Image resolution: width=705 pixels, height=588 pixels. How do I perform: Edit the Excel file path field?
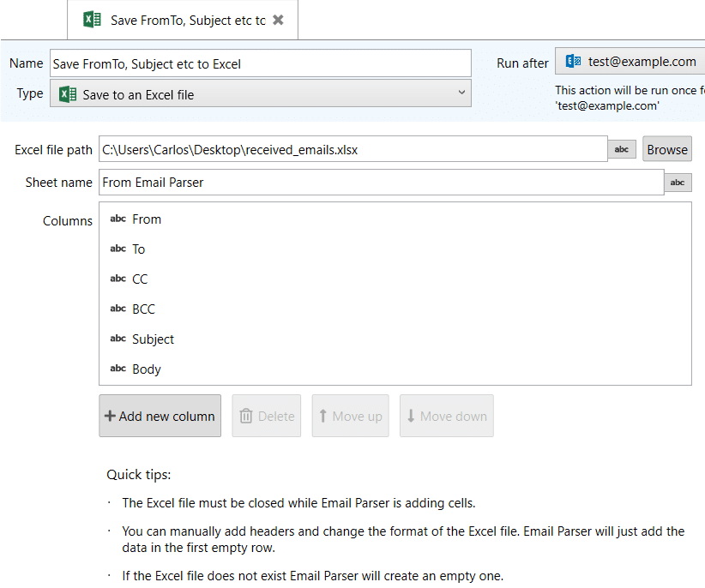353,149
